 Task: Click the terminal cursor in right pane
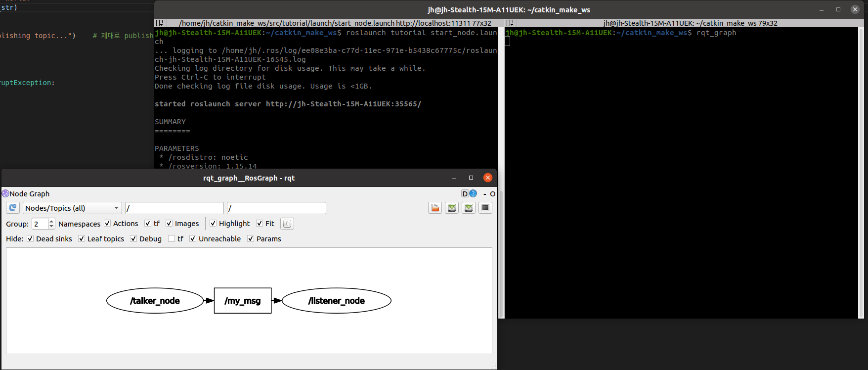pos(507,42)
